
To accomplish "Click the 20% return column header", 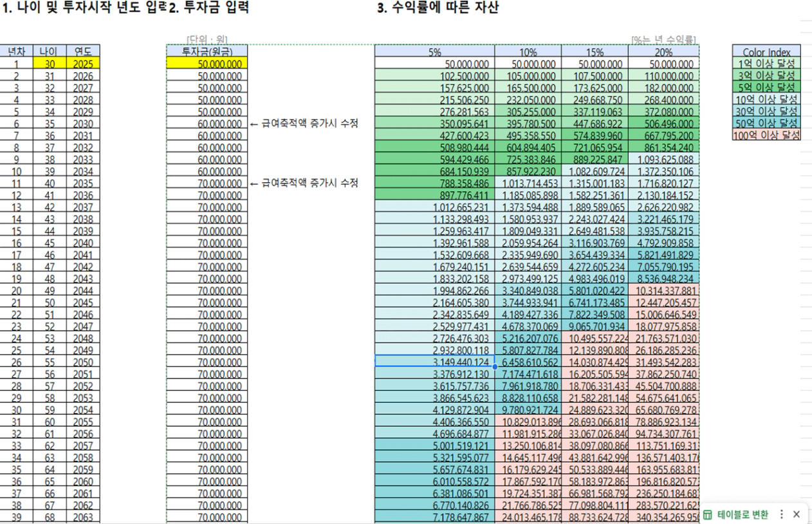I will click(x=663, y=52).
